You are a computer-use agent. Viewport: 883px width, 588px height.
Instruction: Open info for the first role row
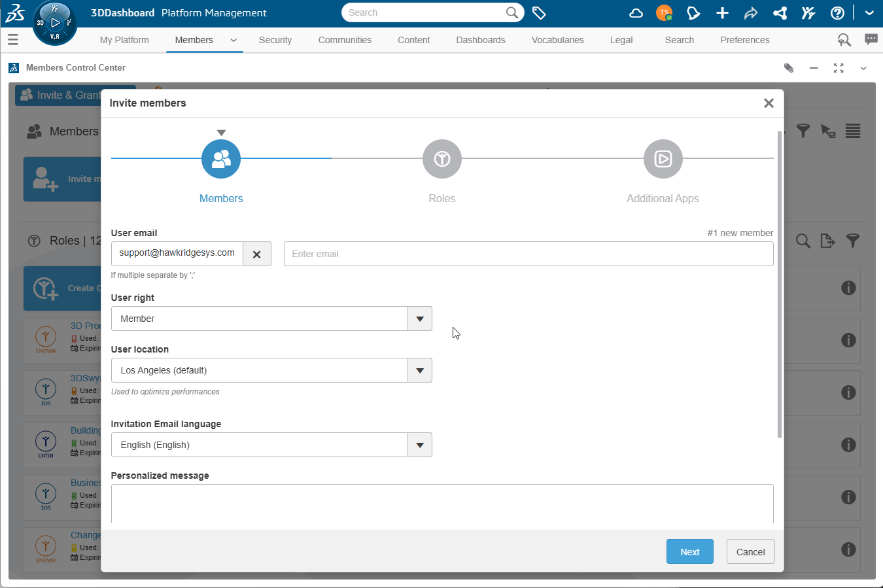pyautogui.click(x=848, y=288)
